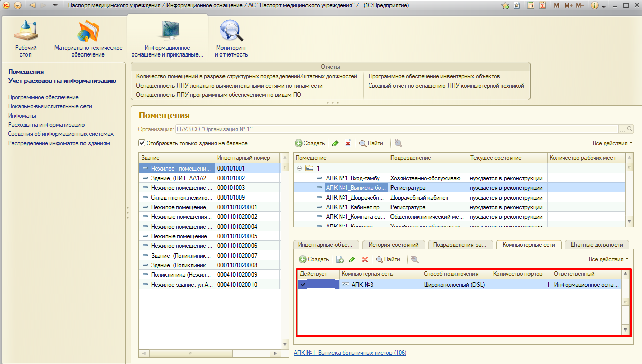
Task: Uncheck 'Отображать только здания на балансе' checkbox
Action: tap(142, 143)
